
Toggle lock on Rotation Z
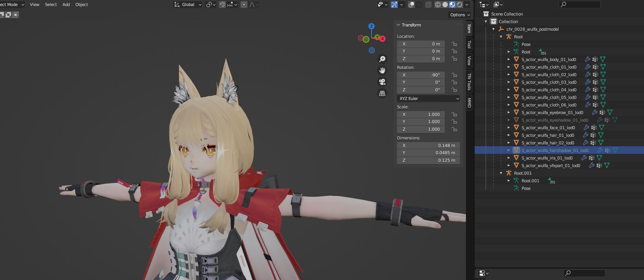[454, 90]
